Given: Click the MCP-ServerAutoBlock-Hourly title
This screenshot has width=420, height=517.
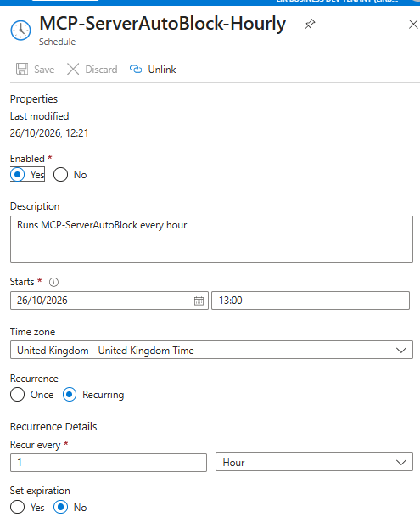Looking at the screenshot, I should pyautogui.click(x=163, y=24).
